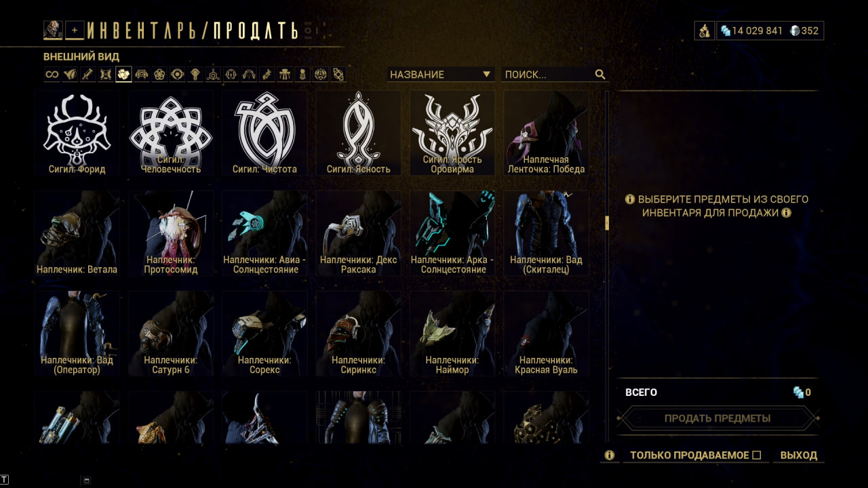The width and height of the screenshot is (868, 488).
Task: Toggle Только продаваемое checkbox
Action: tap(757, 455)
